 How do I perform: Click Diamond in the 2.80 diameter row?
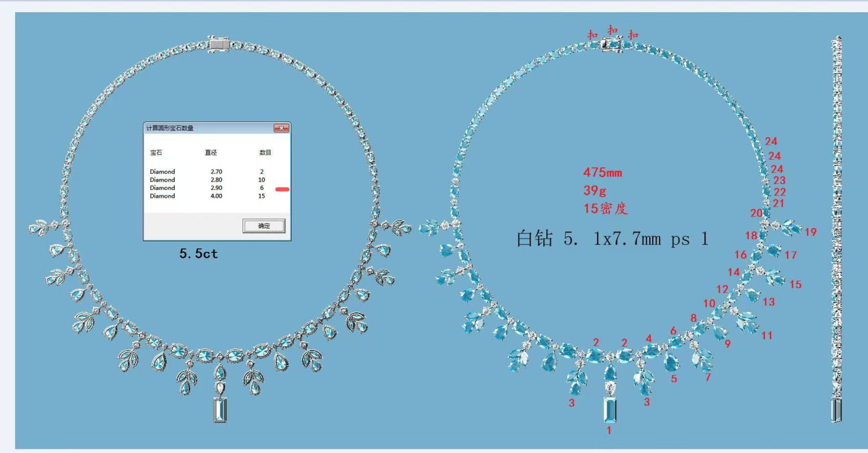coord(162,180)
